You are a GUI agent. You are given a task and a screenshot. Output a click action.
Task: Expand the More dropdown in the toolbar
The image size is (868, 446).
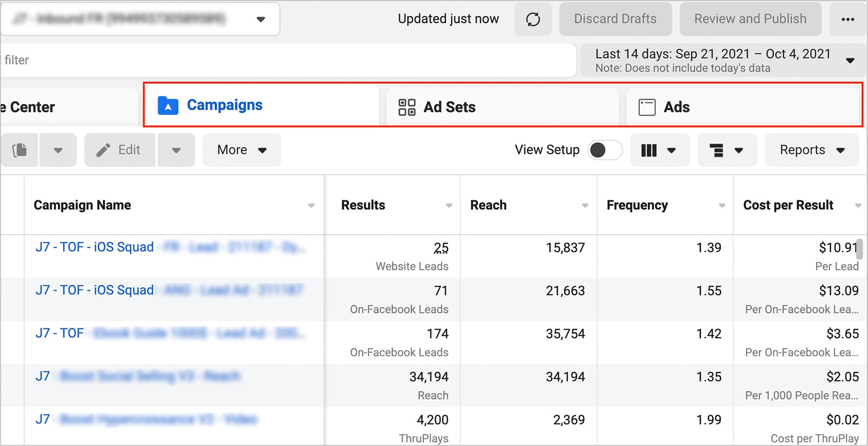click(x=241, y=150)
